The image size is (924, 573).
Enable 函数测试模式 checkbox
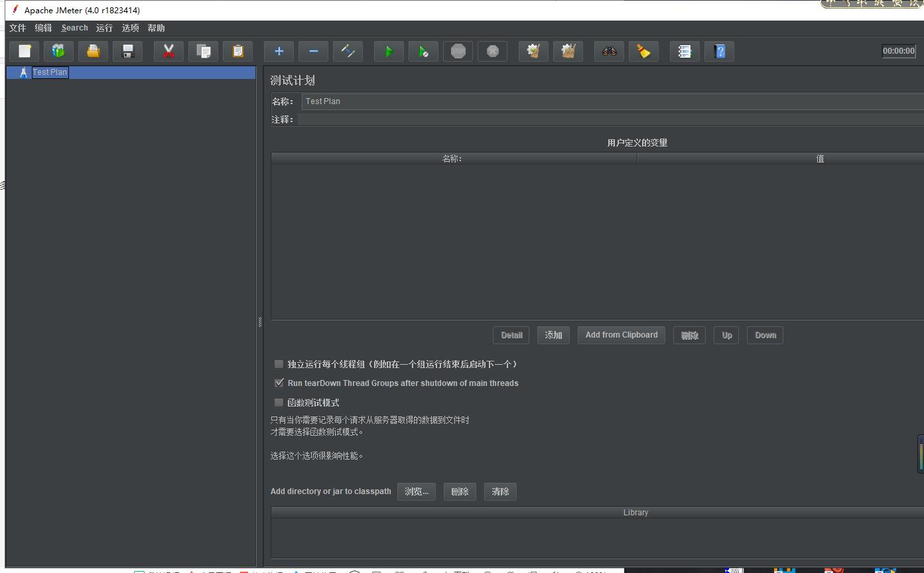tap(279, 402)
